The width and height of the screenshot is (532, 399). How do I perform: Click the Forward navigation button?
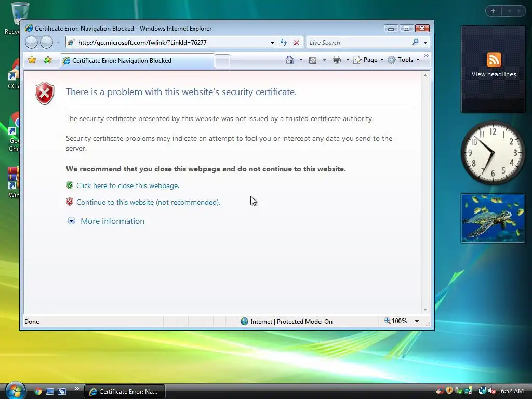pos(46,43)
